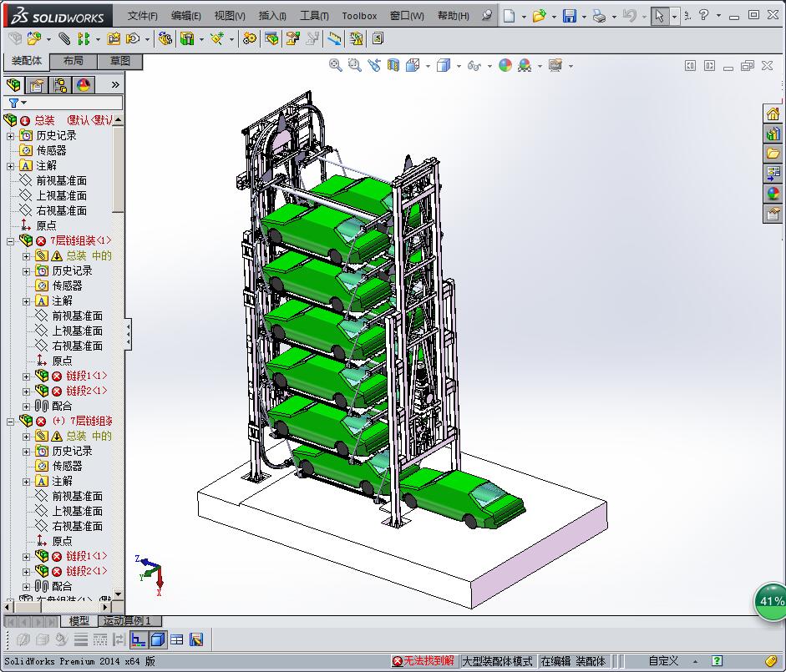This screenshot has width=786, height=672.
Task: Toggle the 3D shaded view button in bottom toolbar
Action: click(158, 639)
